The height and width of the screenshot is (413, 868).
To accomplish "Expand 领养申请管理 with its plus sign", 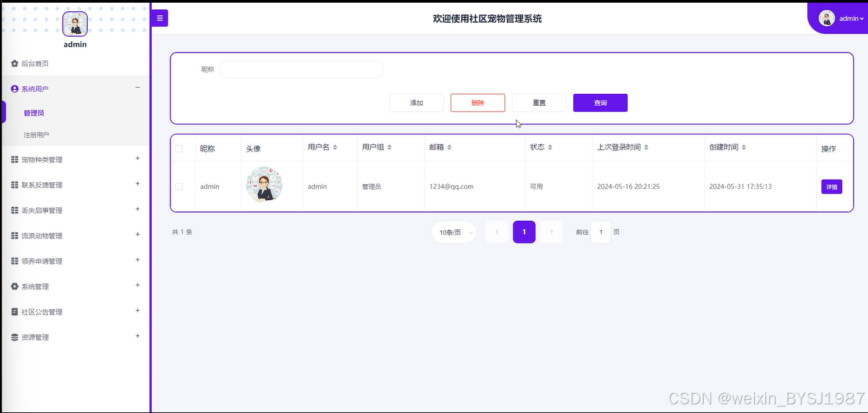I will (x=138, y=260).
